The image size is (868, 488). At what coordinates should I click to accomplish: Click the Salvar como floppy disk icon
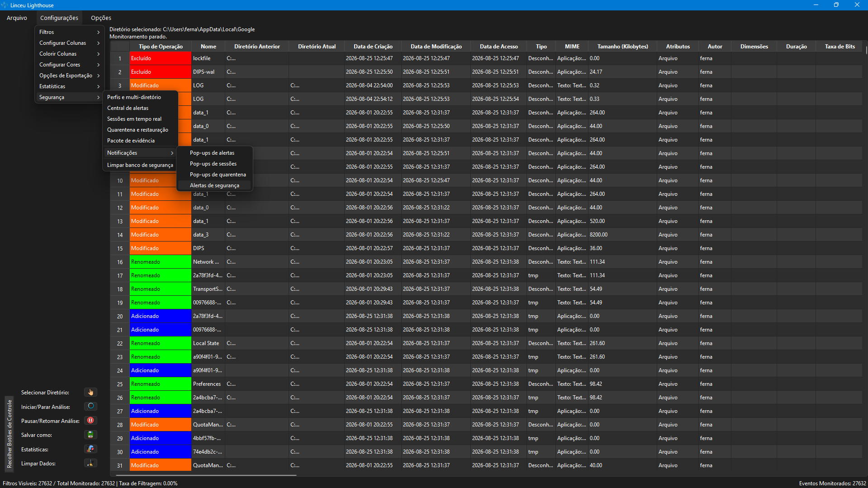click(x=90, y=435)
